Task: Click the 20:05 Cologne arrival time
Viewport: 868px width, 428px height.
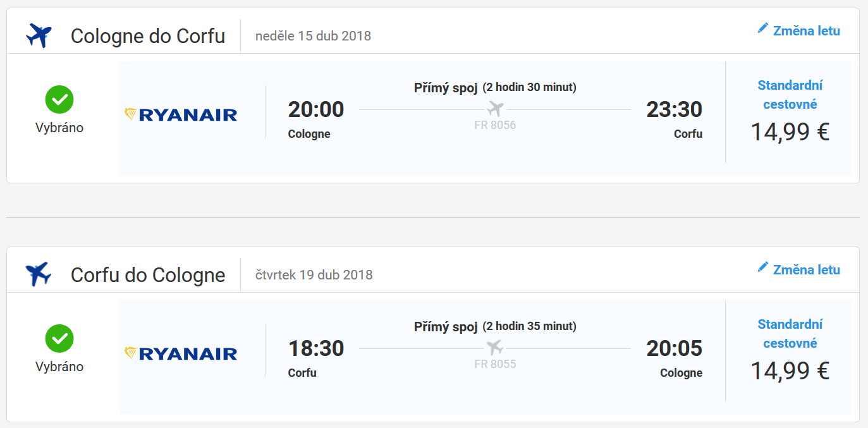Action: [674, 348]
